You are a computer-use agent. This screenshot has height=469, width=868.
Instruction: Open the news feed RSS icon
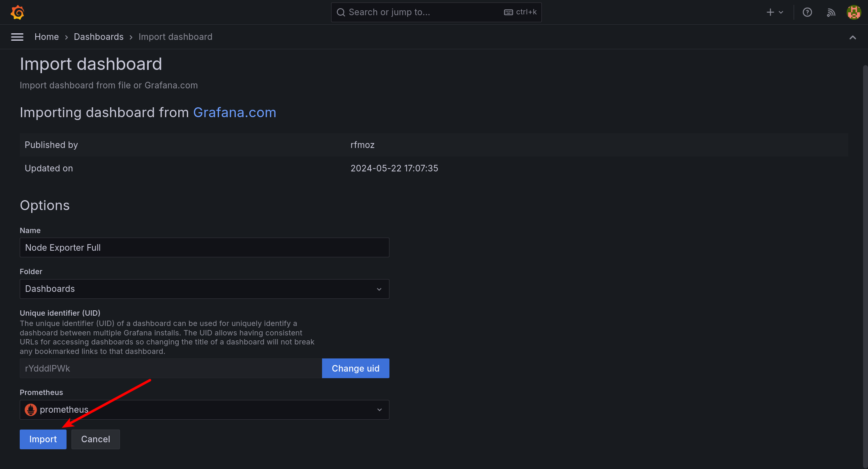(831, 12)
